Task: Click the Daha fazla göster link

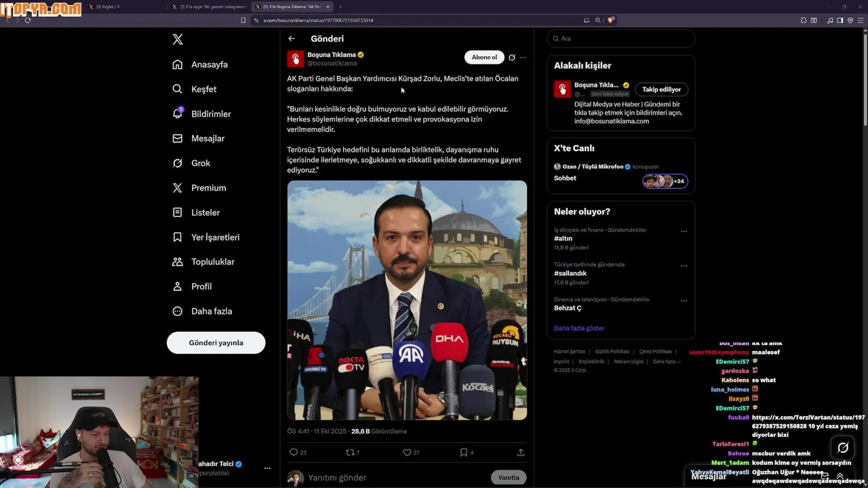Action: [x=579, y=328]
